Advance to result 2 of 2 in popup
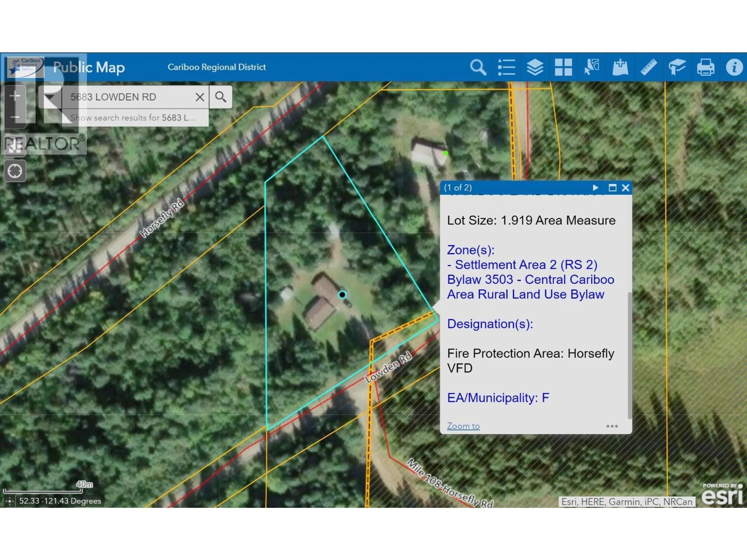747x560 pixels. [595, 188]
